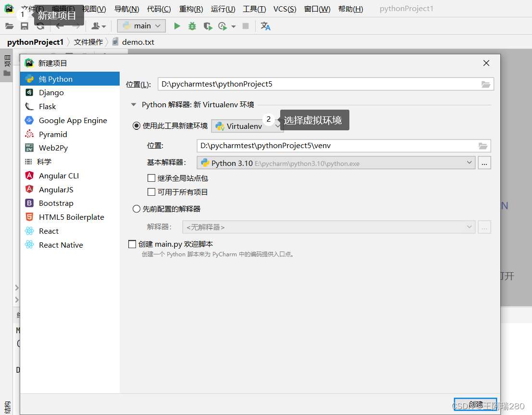This screenshot has height=415, width=532.
Task: Run the project with the green Run icon
Action: [x=177, y=26]
